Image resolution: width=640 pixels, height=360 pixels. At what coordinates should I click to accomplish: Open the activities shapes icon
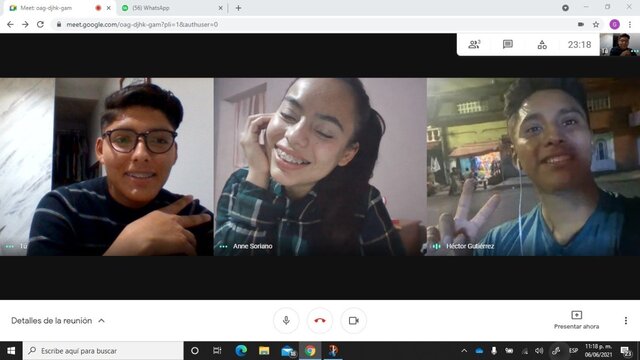click(x=542, y=44)
